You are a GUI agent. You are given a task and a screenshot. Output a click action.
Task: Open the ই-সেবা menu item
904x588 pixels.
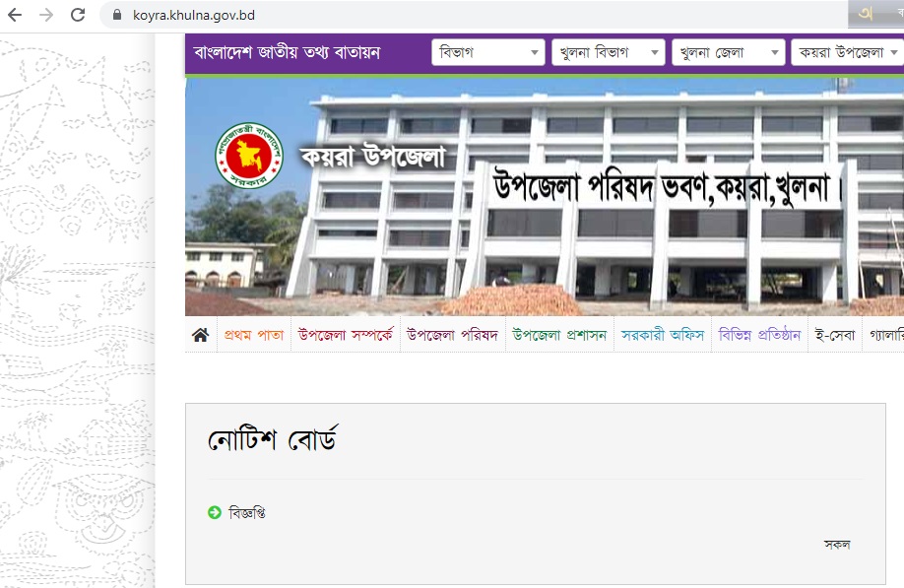click(x=835, y=335)
